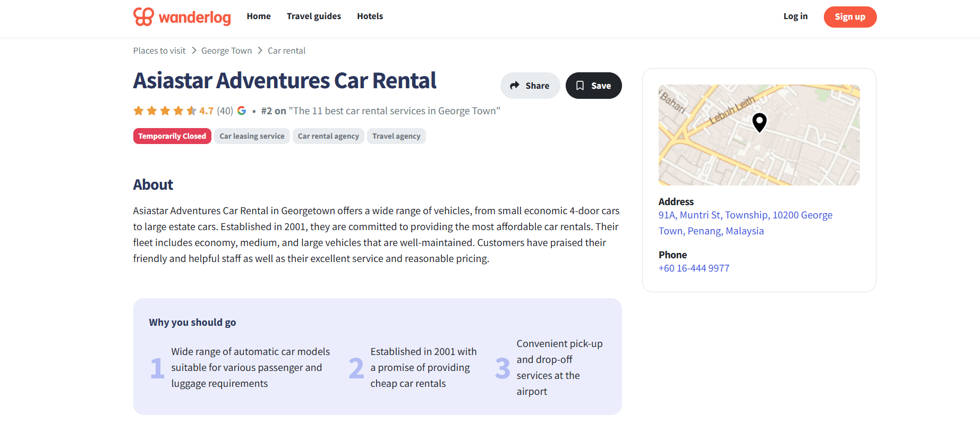Open the Car rental breadcrumb
980x431 pixels.
coord(286,50)
